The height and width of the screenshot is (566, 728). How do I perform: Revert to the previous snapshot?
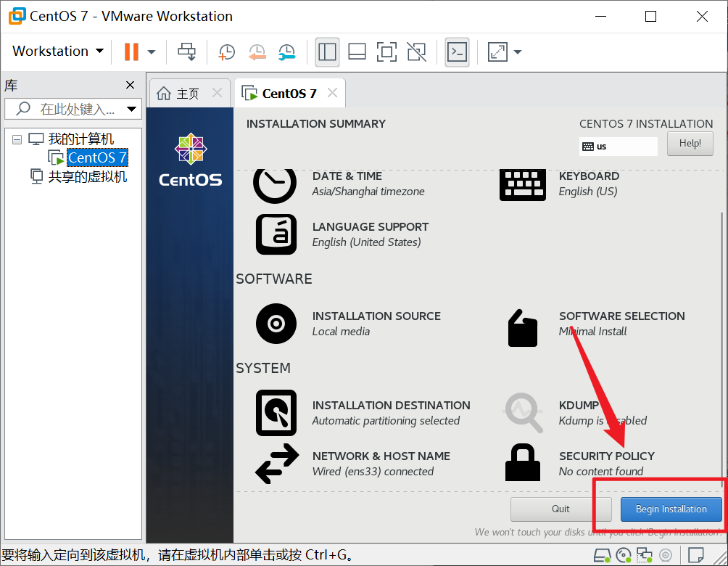(257, 52)
